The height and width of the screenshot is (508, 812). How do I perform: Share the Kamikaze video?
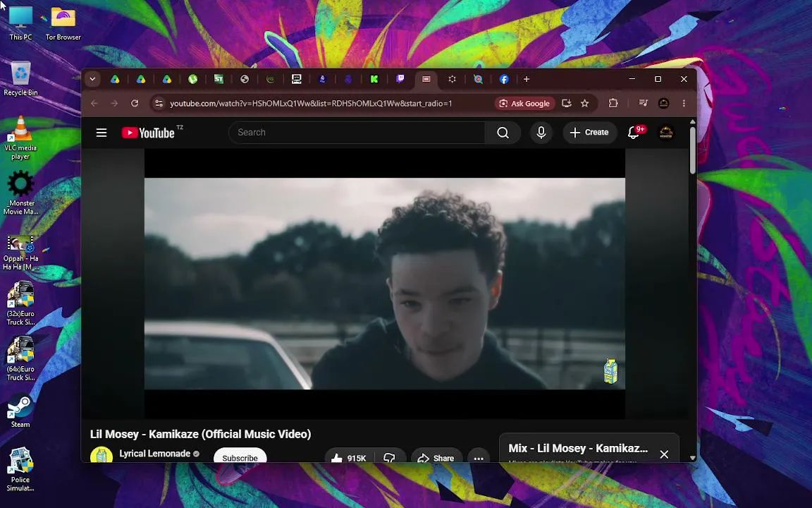(x=436, y=458)
